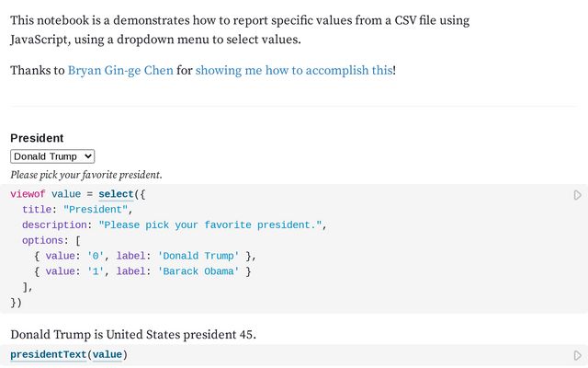Click value argument inside presidentText call
The width and height of the screenshot is (588, 368).
coord(107,354)
